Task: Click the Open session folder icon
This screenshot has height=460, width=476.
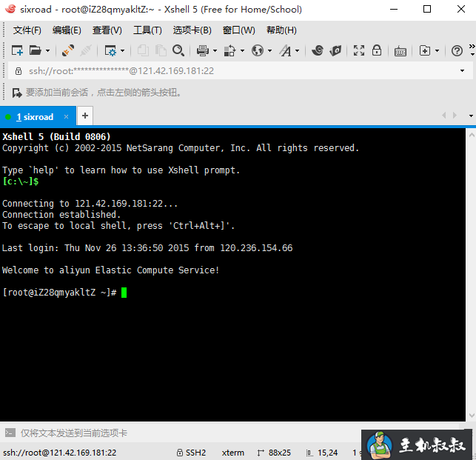Action: pyautogui.click(x=36, y=50)
